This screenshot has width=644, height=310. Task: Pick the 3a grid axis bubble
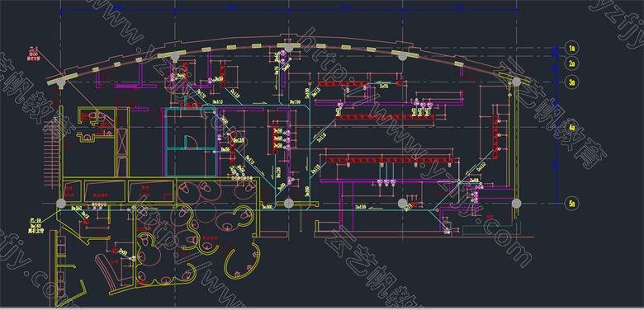tap(571, 82)
